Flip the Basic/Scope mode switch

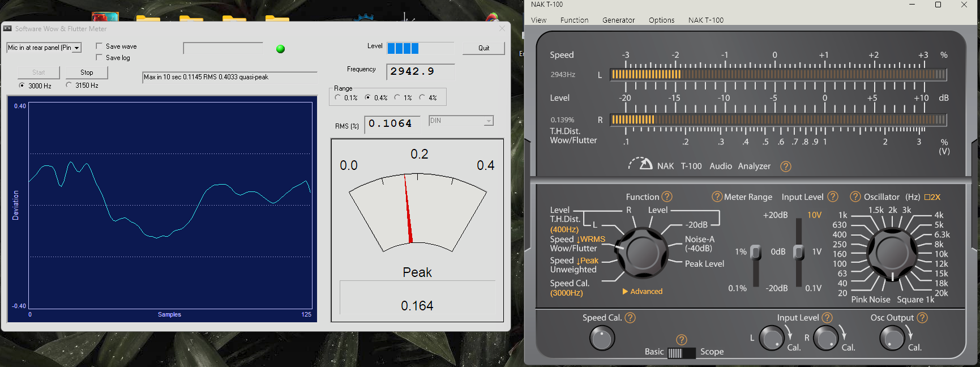(682, 353)
